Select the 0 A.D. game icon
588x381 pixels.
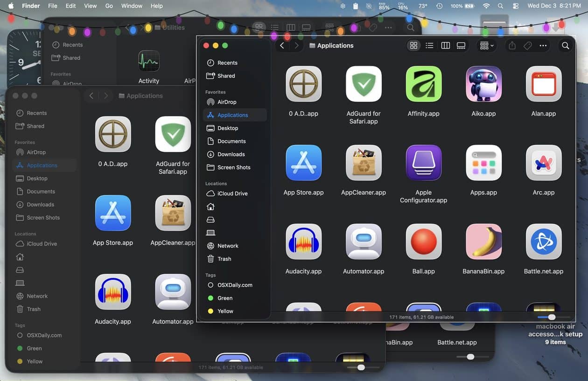[303, 84]
